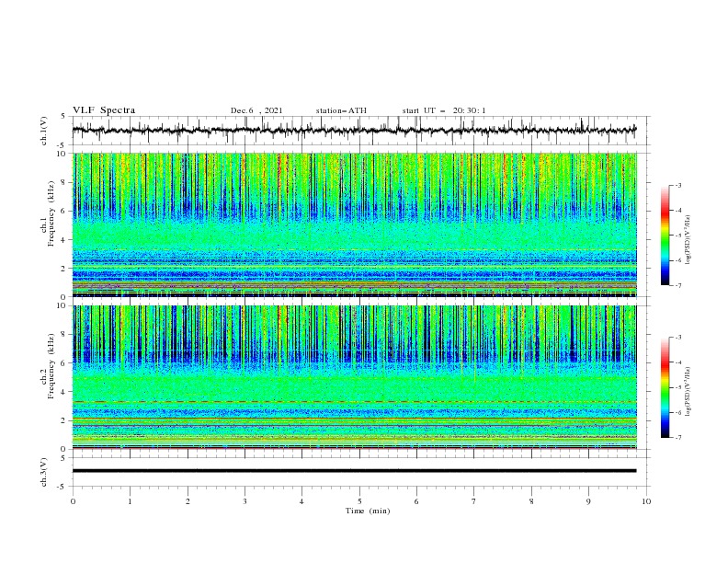Click time axis tick label "9"
The image size is (728, 563).
tap(588, 501)
